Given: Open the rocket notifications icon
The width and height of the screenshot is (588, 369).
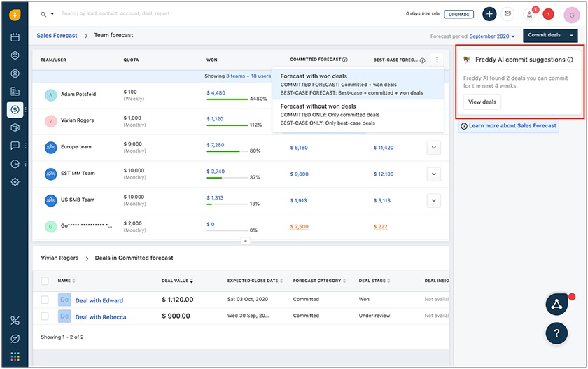Looking at the screenshot, I should [x=529, y=15].
